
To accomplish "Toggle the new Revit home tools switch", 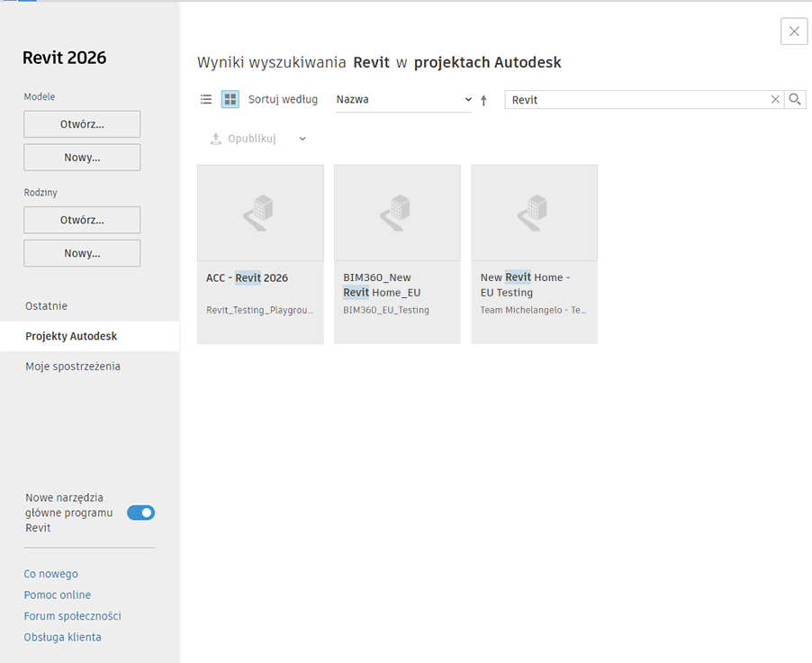I will pyautogui.click(x=140, y=513).
